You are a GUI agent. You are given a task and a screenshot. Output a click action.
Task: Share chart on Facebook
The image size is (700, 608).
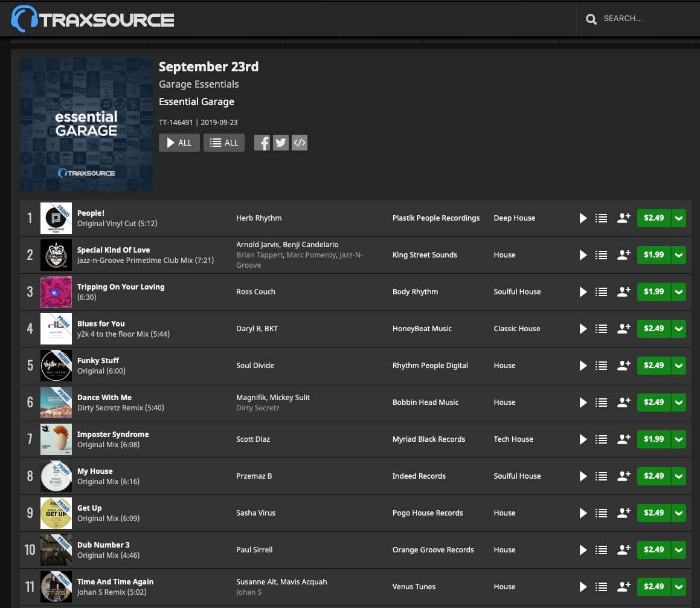click(x=262, y=143)
